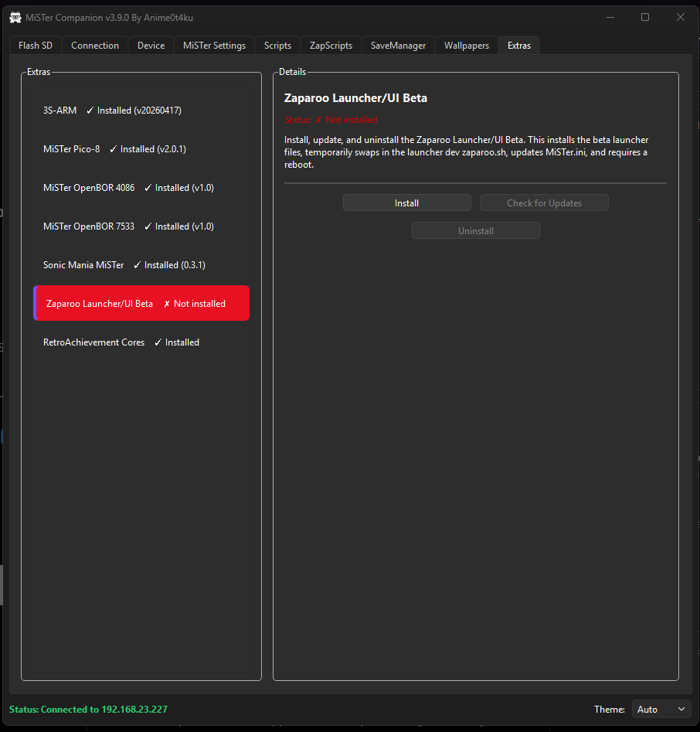Click the MiSTer Companion app icon
This screenshot has height=732, width=700.
click(15, 18)
